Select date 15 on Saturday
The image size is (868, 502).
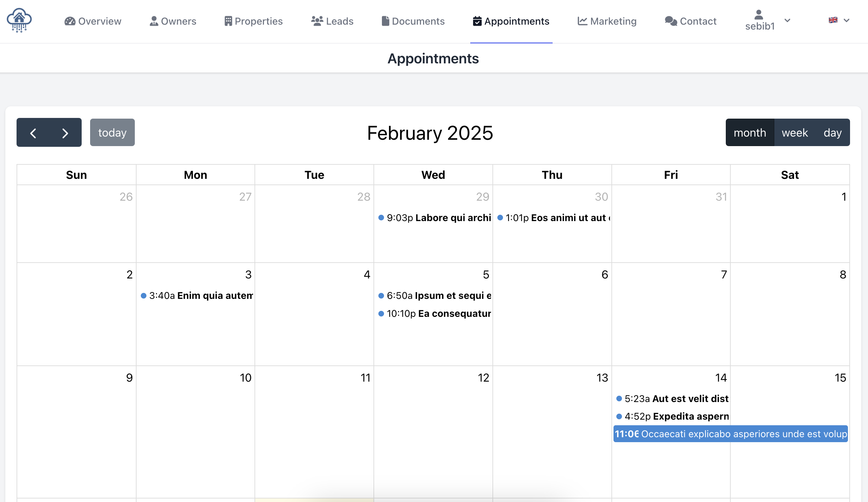coord(840,378)
